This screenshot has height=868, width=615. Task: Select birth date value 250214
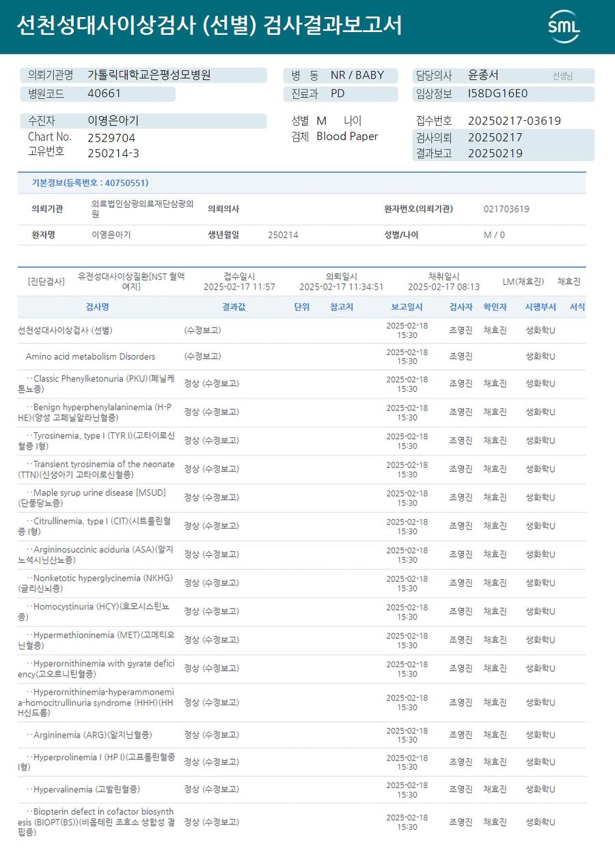[x=283, y=235]
